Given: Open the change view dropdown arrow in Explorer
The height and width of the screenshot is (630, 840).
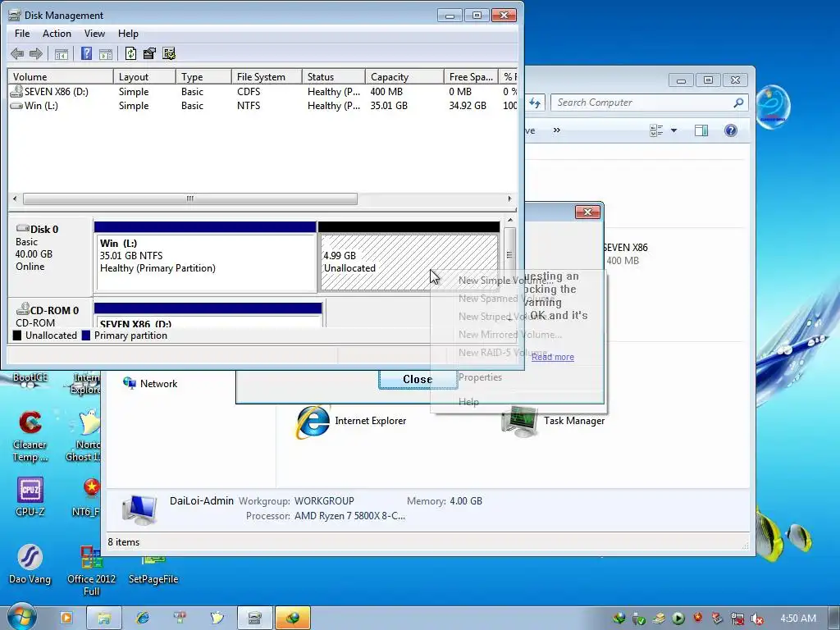Looking at the screenshot, I should tap(674, 130).
